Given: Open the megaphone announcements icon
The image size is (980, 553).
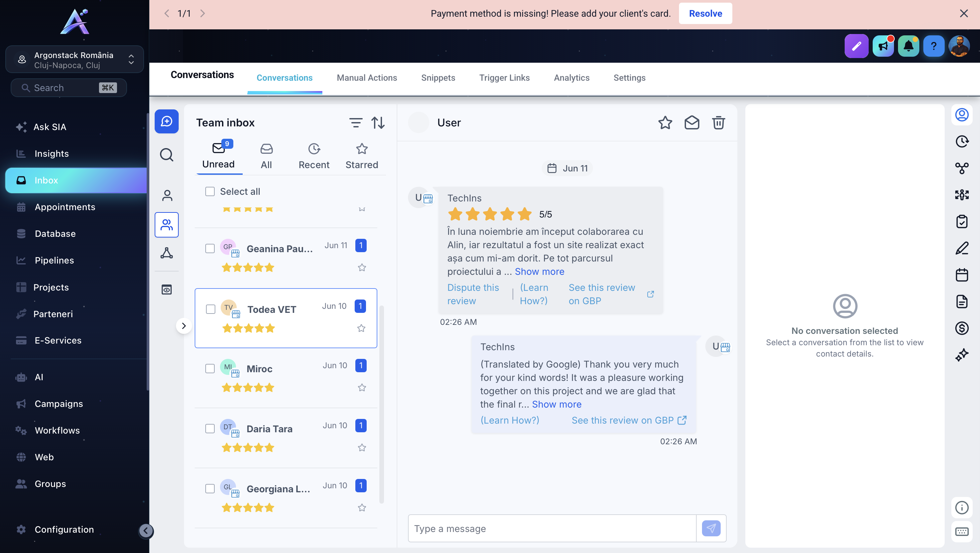Looking at the screenshot, I should (883, 46).
